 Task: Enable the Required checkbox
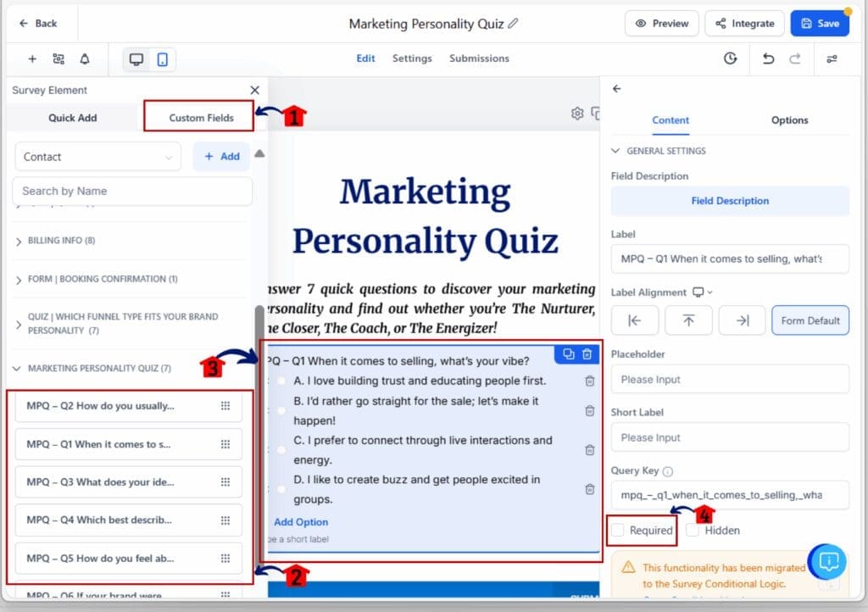click(619, 531)
